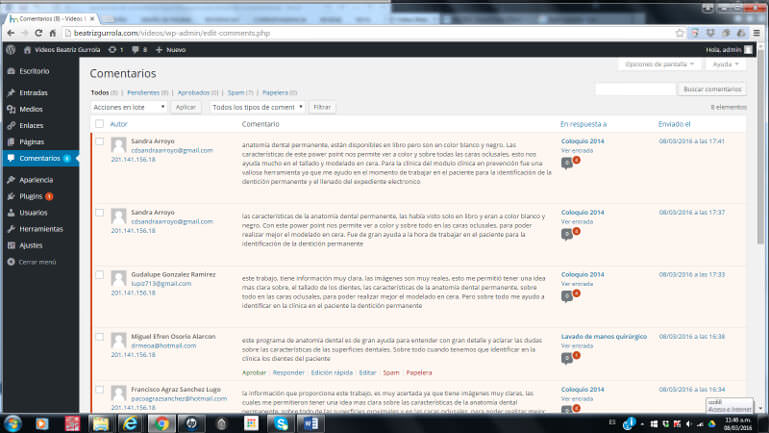Check Gudalupe Gonzalez Ramirez comment checkbox
The height and width of the screenshot is (433, 769).
(x=100, y=275)
